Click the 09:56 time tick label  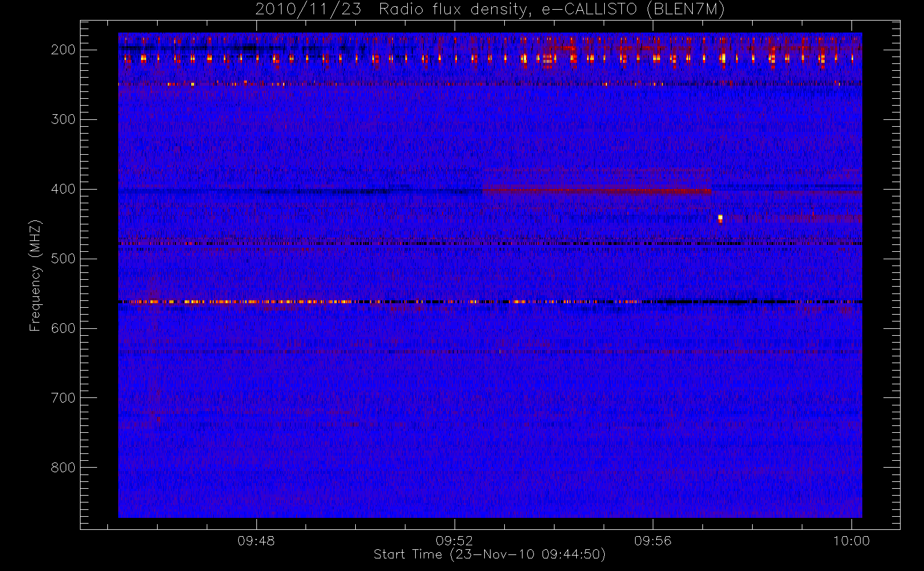(x=653, y=541)
